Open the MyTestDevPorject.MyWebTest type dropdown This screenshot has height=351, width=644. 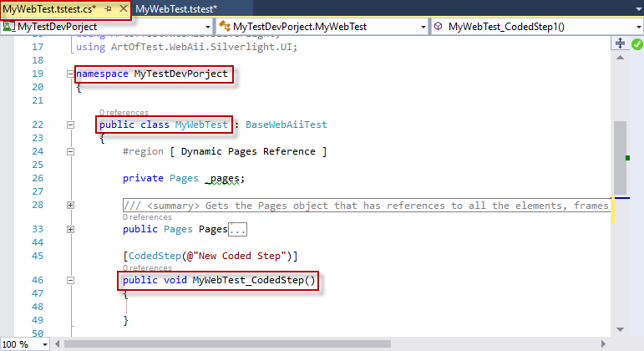(423, 27)
